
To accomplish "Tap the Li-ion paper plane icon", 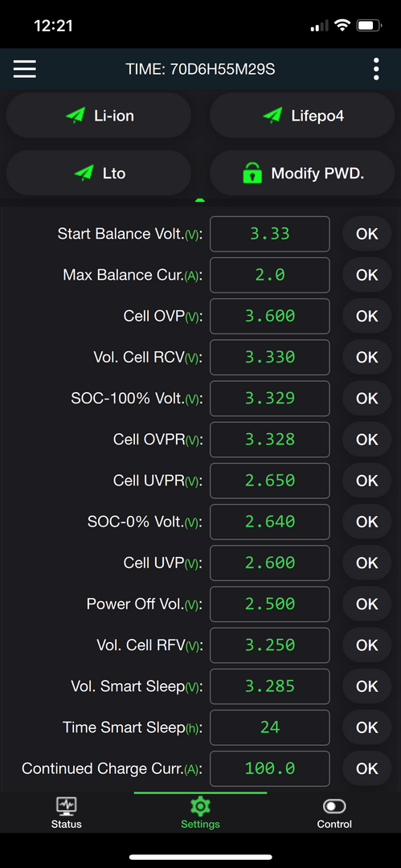I will click(x=76, y=115).
